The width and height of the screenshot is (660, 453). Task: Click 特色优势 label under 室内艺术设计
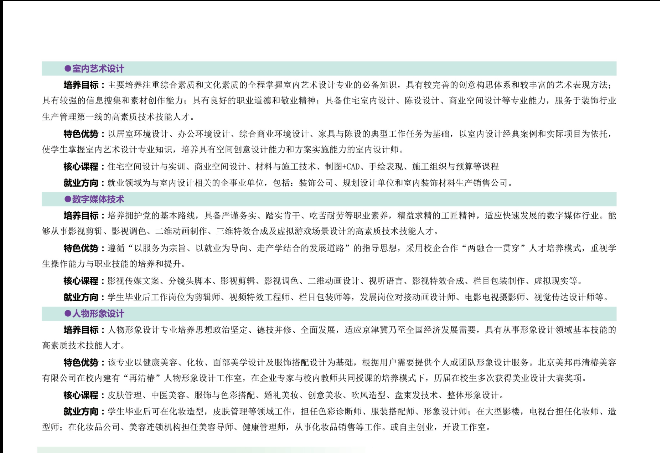(x=83, y=133)
